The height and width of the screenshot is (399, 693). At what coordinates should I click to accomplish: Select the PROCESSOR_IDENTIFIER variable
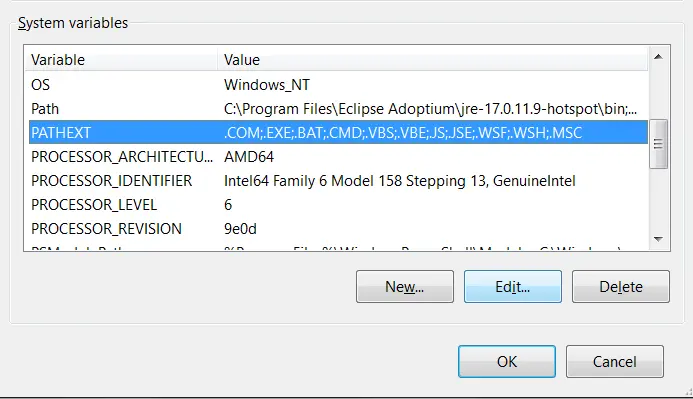click(338, 181)
